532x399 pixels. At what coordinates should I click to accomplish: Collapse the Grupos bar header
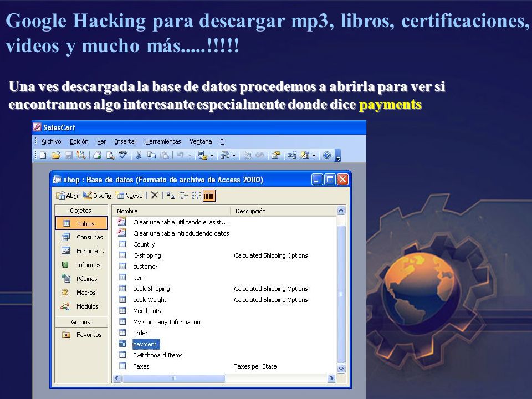pyautogui.click(x=81, y=321)
